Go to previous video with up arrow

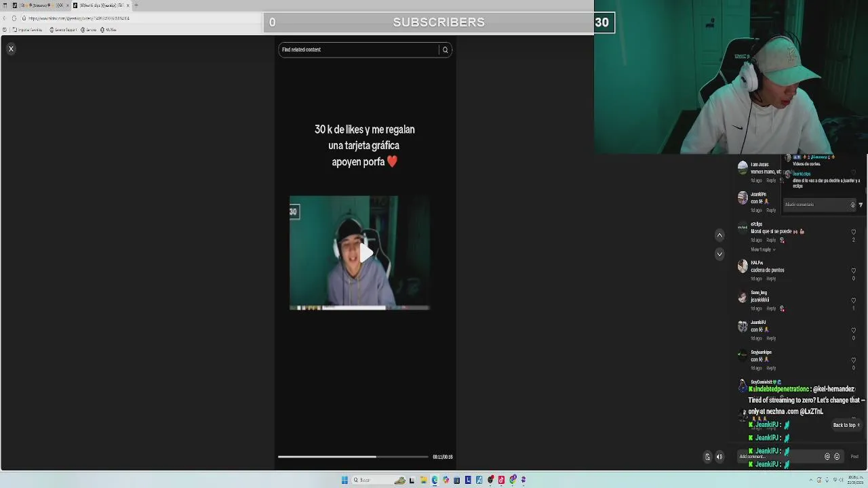click(719, 235)
